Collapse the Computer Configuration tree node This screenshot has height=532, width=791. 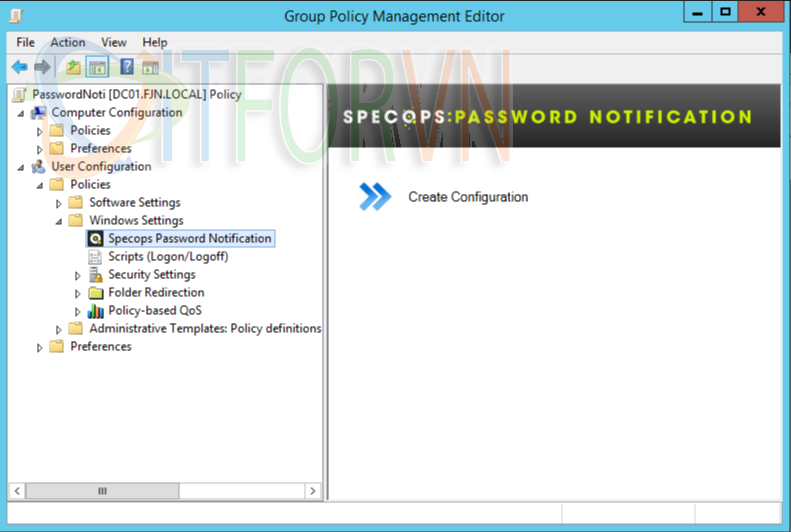(22, 113)
